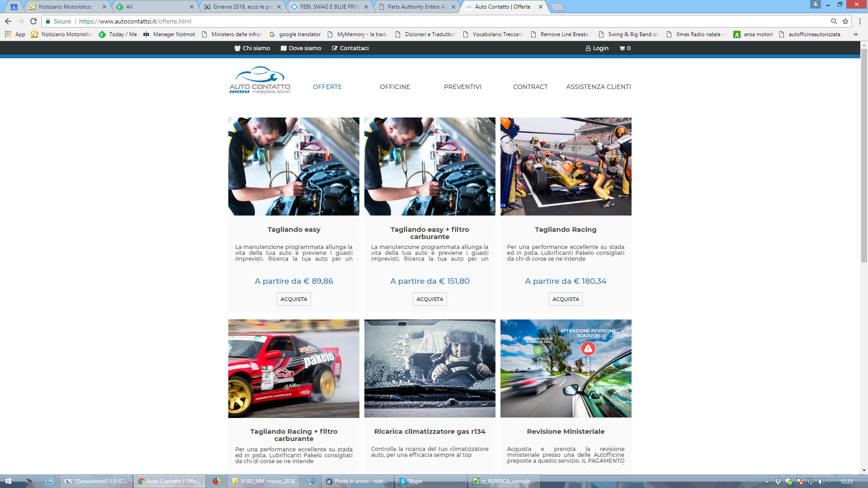Open Chi siamo link
This screenshot has width=868, height=488.
[x=252, y=48]
